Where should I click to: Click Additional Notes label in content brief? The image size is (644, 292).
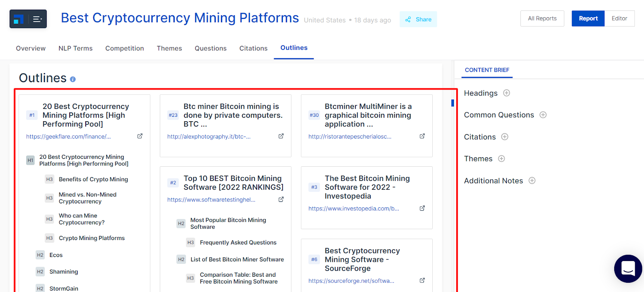click(x=493, y=181)
